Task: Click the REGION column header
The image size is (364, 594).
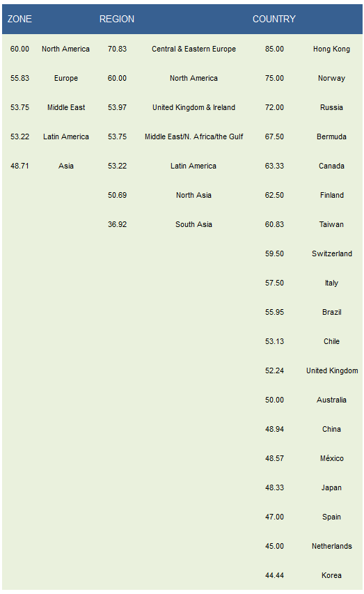Action: point(117,19)
